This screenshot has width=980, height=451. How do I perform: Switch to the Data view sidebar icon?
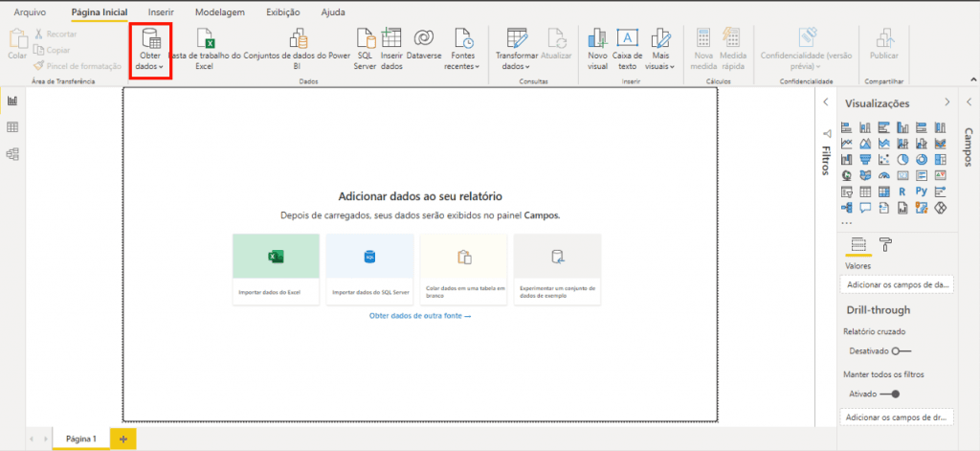point(13,127)
